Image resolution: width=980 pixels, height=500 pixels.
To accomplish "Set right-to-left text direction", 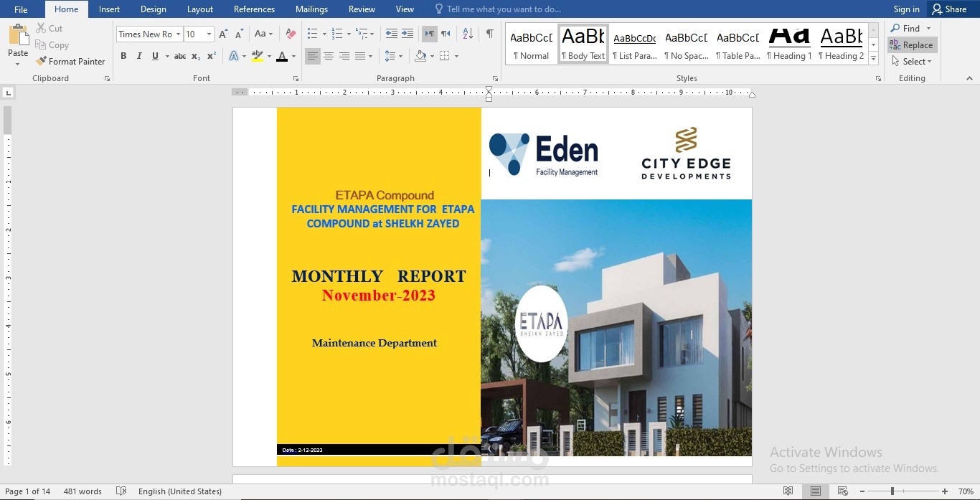I will coord(446,34).
